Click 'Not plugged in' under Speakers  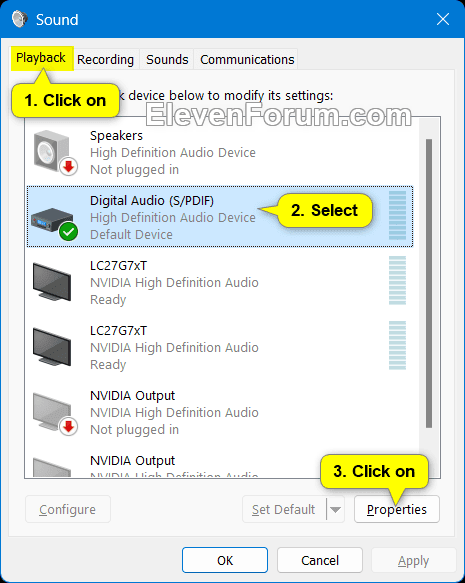pyautogui.click(x=135, y=170)
